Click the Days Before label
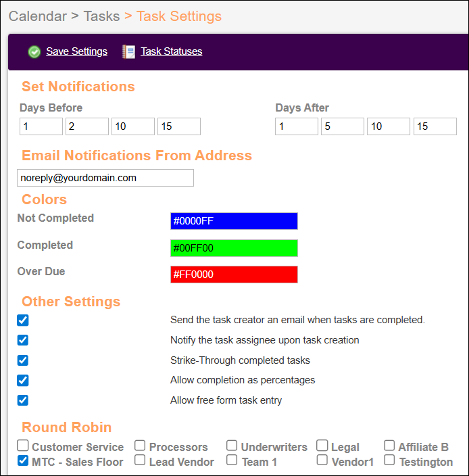 (51, 108)
